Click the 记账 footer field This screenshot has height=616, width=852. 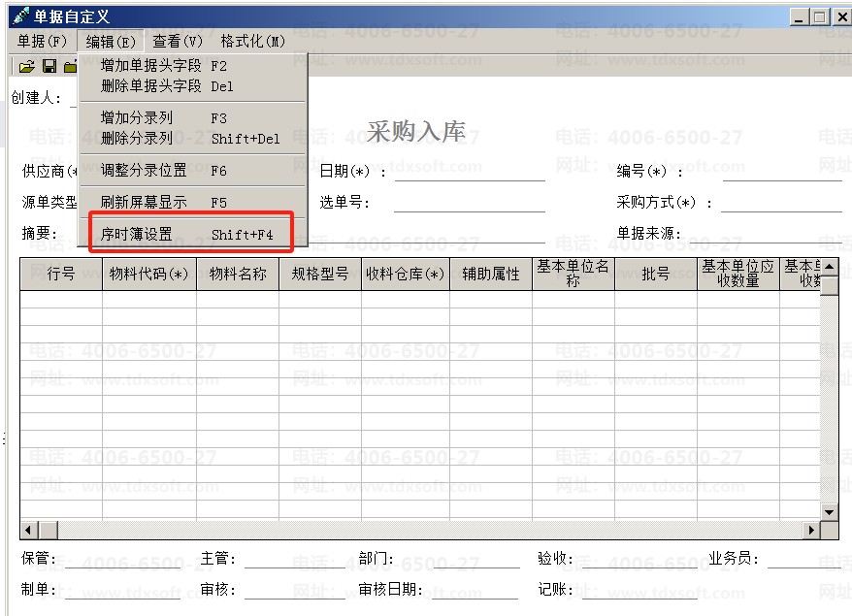tap(639, 590)
